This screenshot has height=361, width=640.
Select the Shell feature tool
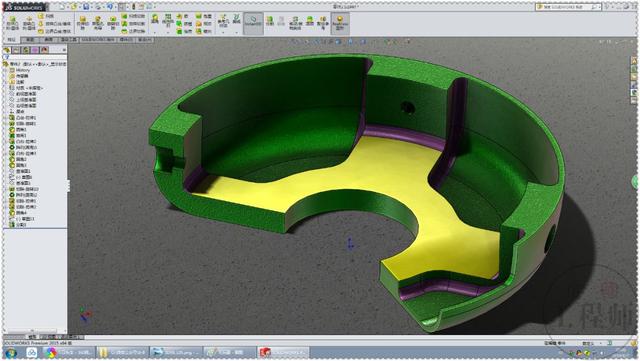(183, 31)
